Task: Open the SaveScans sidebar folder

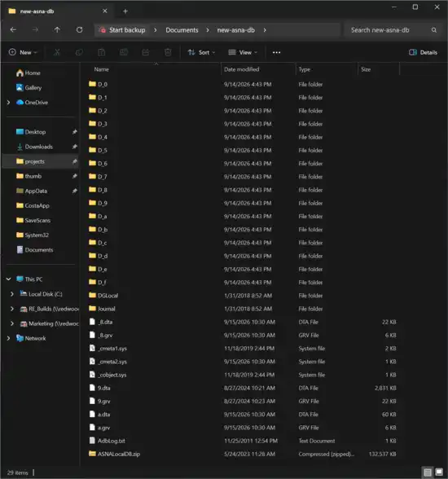Action: pos(33,220)
